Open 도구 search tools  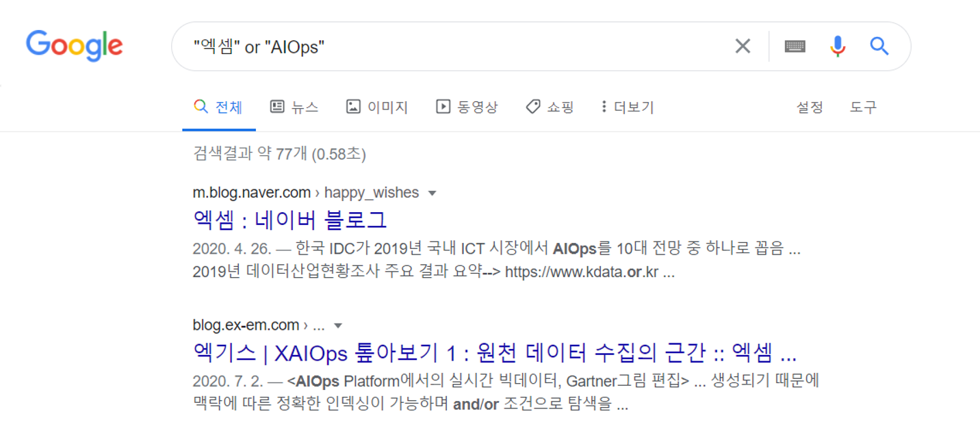(863, 107)
